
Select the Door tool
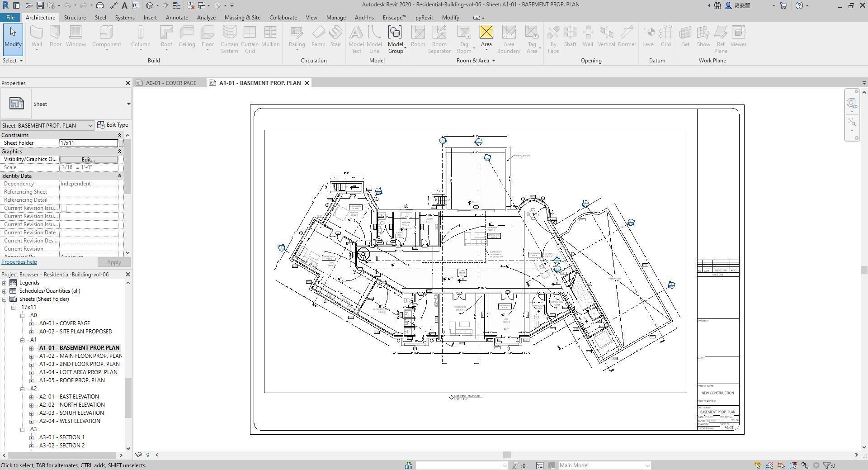coord(56,37)
